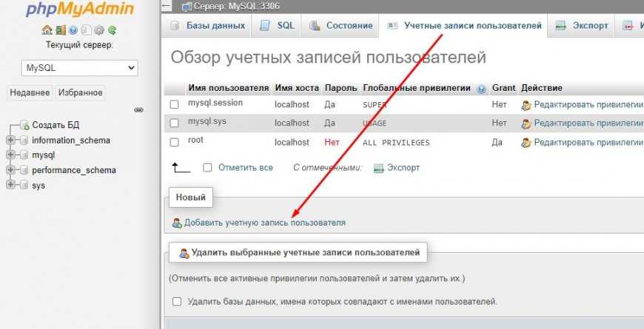Screen dimensions: 644x329
Task: Expand the performance_schema database node
Action: point(10,170)
